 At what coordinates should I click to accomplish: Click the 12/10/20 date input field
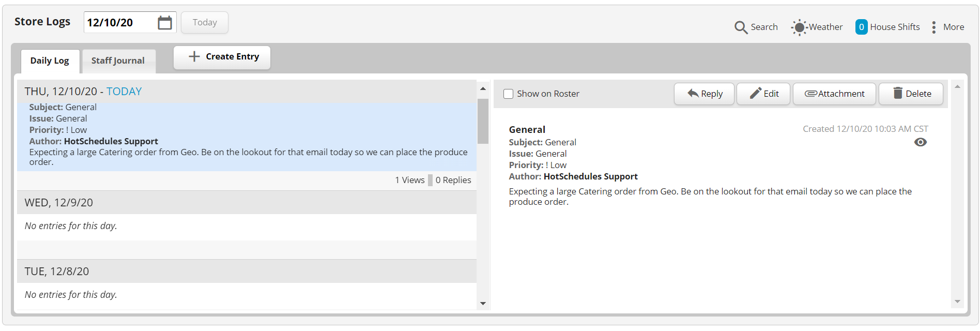120,23
